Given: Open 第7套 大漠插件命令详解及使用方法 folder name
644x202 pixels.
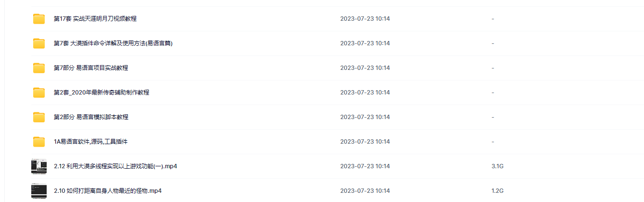Looking at the screenshot, I should [x=113, y=43].
